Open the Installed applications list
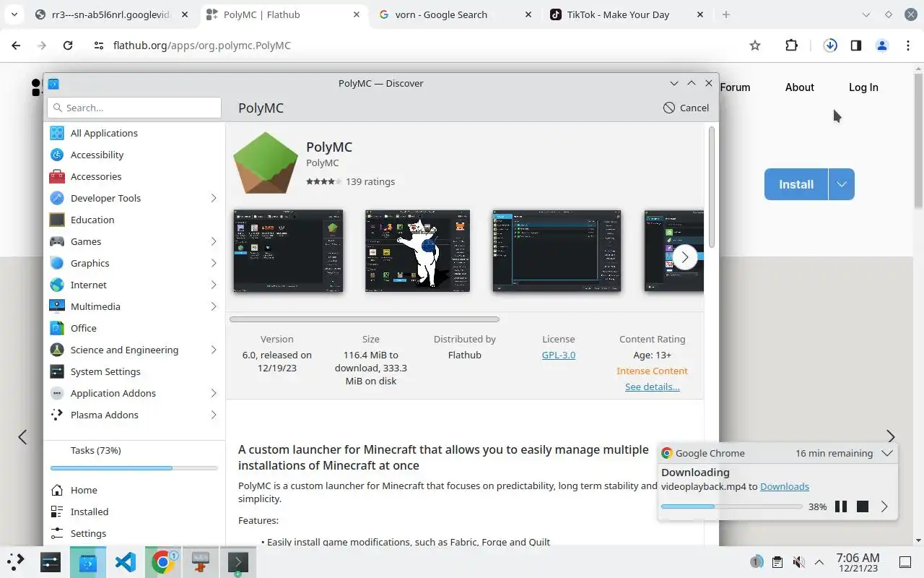The height and width of the screenshot is (578, 924). click(x=134, y=512)
